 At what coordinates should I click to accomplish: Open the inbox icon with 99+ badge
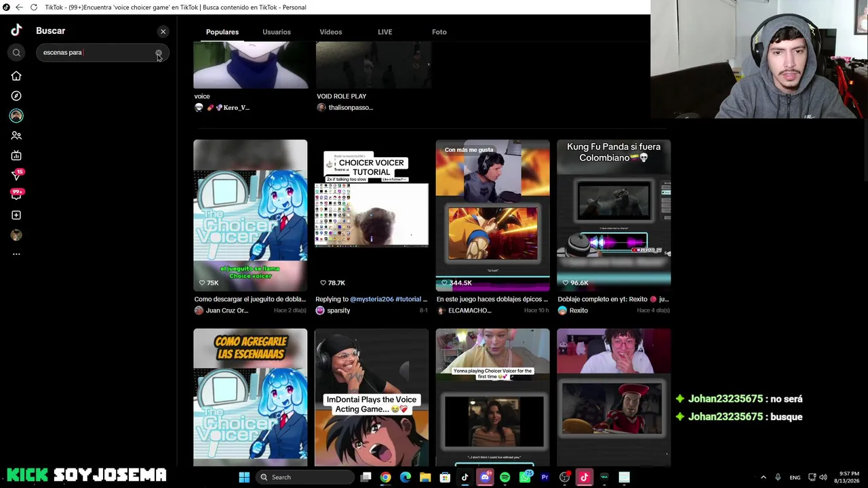17,195
